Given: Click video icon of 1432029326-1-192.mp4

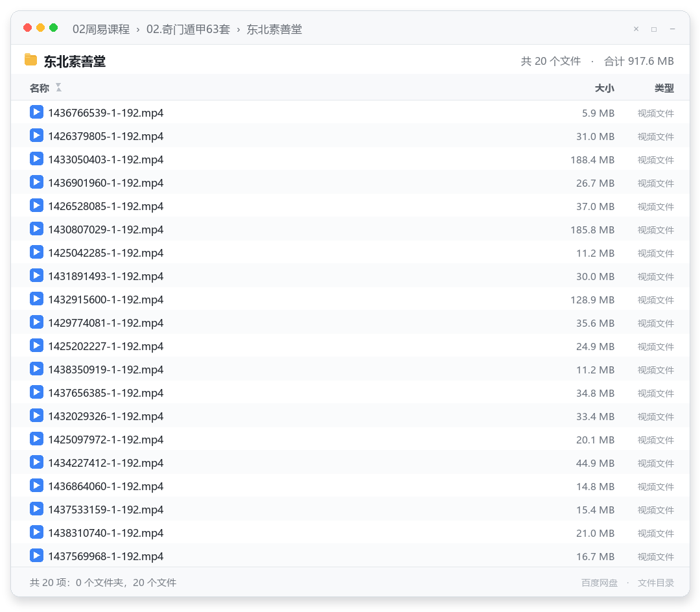Looking at the screenshot, I should 36,415.
